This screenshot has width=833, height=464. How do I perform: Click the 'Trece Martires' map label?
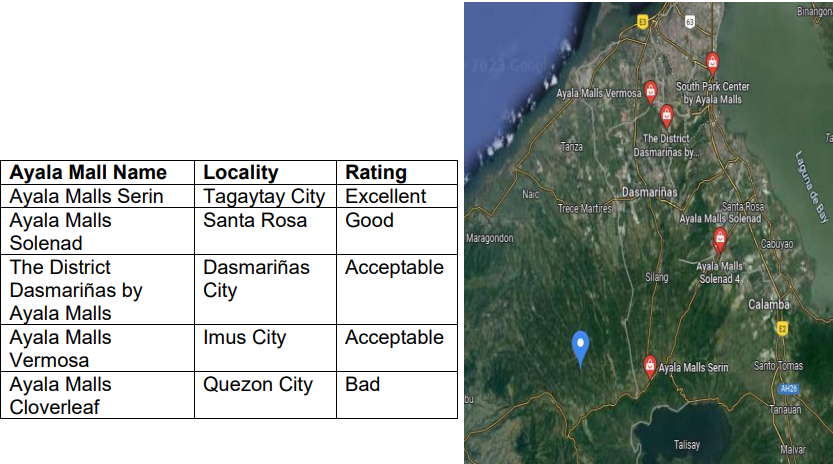[x=585, y=208]
